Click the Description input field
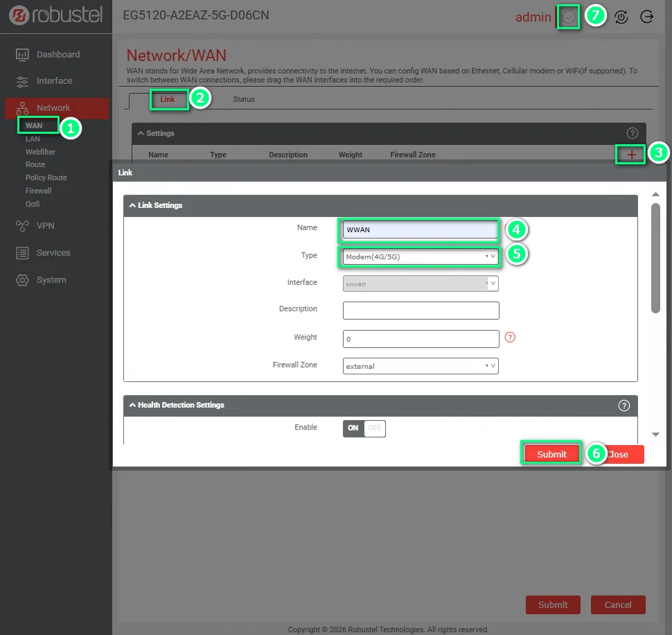This screenshot has width=672, height=635. [421, 310]
